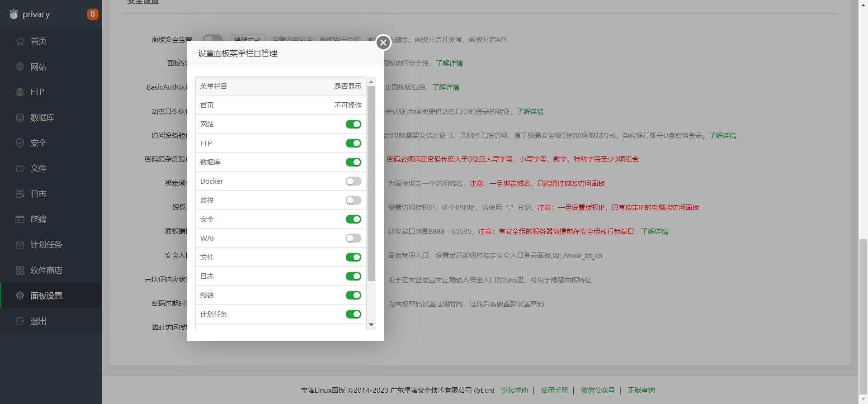Toggle off FTP menu visibility

pyautogui.click(x=354, y=143)
